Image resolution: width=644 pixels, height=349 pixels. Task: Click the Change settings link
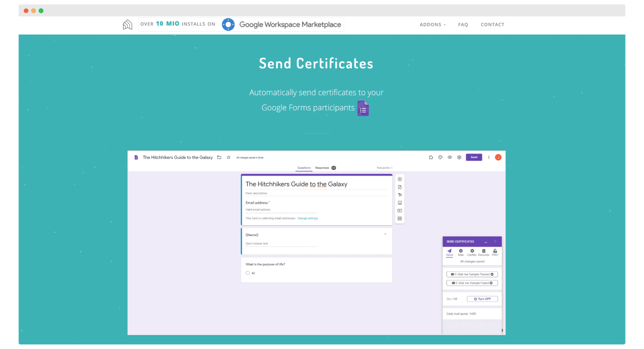[307, 218]
